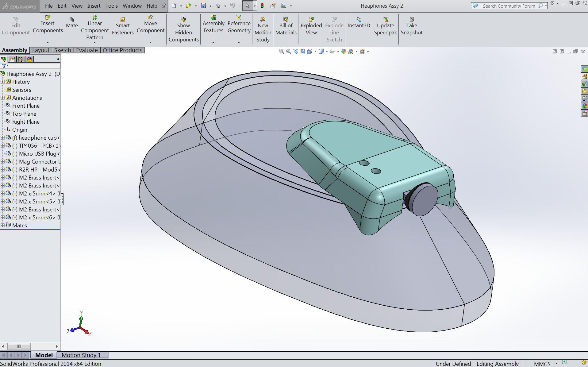Open the Options checklist icon

click(284, 6)
